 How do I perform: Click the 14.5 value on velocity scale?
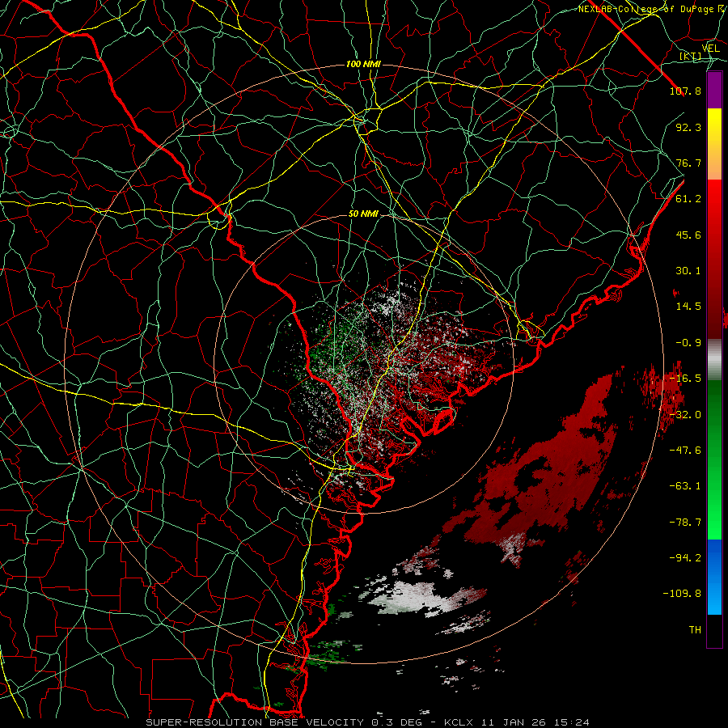pyautogui.click(x=688, y=307)
